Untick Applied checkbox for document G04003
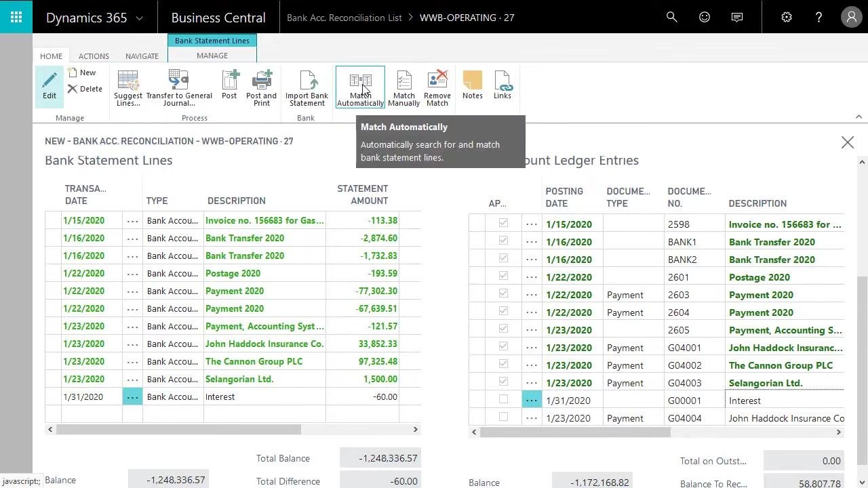The height and width of the screenshot is (488, 868). (x=503, y=381)
